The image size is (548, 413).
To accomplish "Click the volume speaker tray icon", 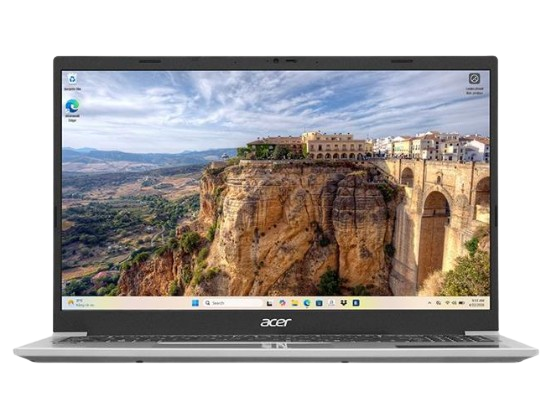I will point(454,303).
